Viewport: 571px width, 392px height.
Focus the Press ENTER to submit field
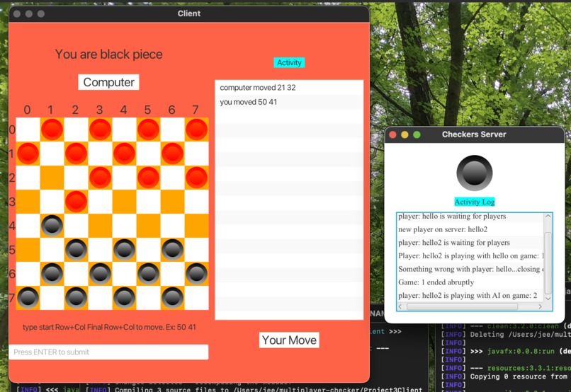(108, 352)
